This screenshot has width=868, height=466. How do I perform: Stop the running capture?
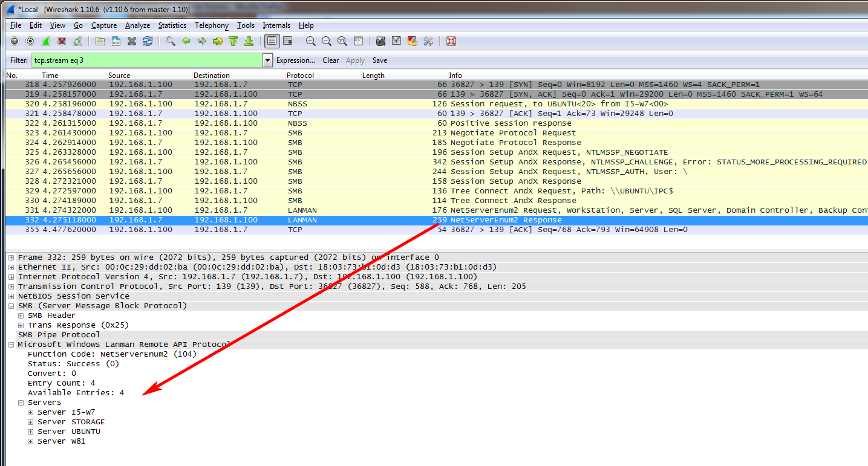point(62,41)
